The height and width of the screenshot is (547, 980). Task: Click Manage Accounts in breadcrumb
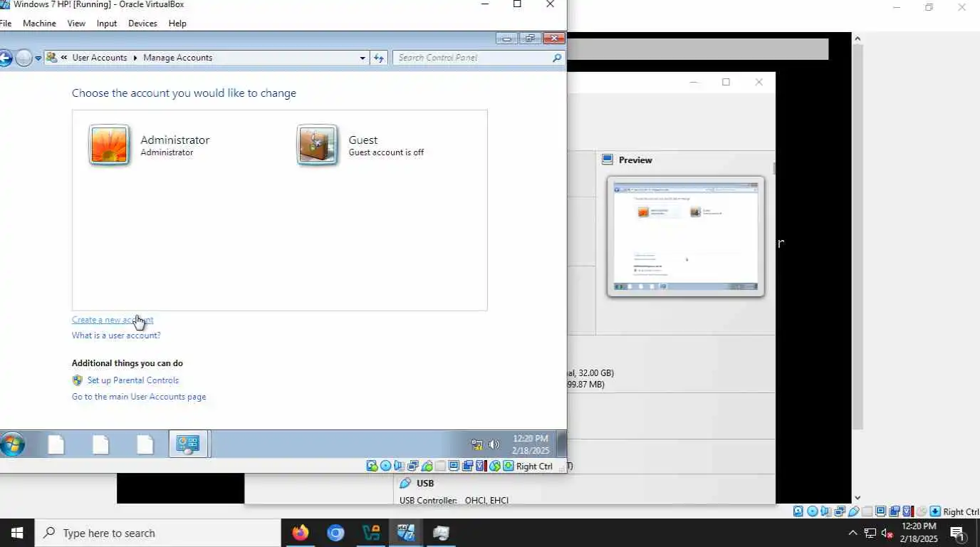[178, 58]
